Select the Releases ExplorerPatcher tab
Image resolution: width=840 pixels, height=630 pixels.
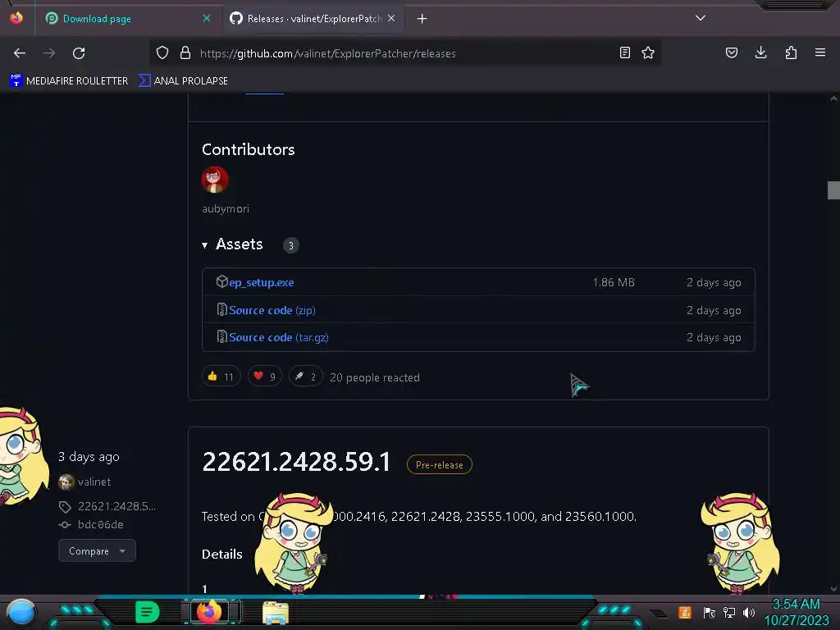(x=313, y=19)
